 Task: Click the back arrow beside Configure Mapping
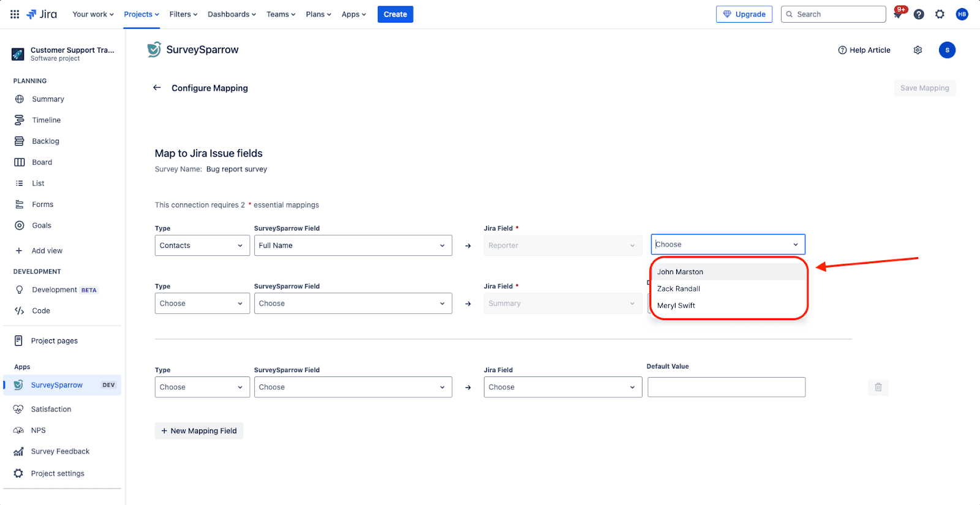coord(157,88)
